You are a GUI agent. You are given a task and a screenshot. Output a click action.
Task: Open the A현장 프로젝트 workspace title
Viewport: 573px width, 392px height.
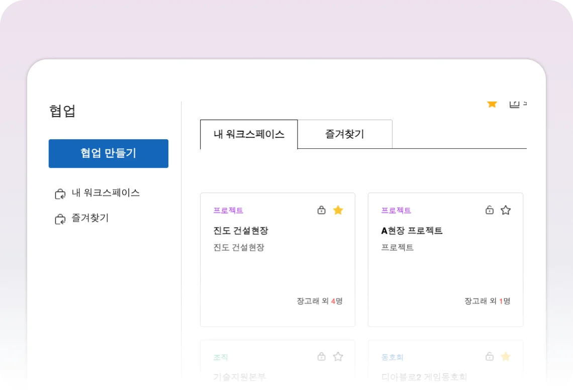point(412,231)
